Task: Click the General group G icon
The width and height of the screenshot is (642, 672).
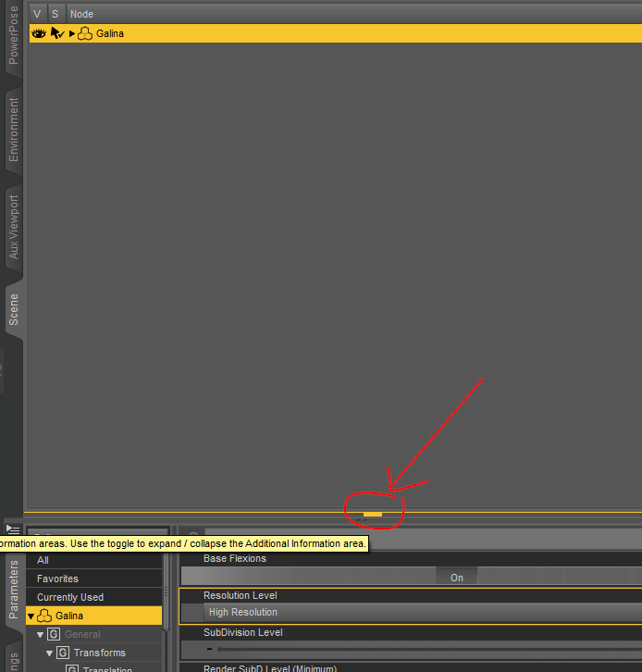Action: [54, 634]
